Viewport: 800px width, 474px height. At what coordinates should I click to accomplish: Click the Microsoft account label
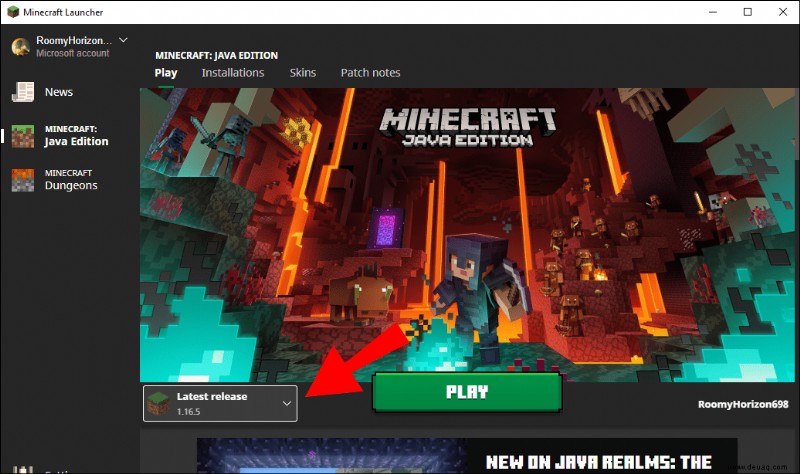coord(72,53)
